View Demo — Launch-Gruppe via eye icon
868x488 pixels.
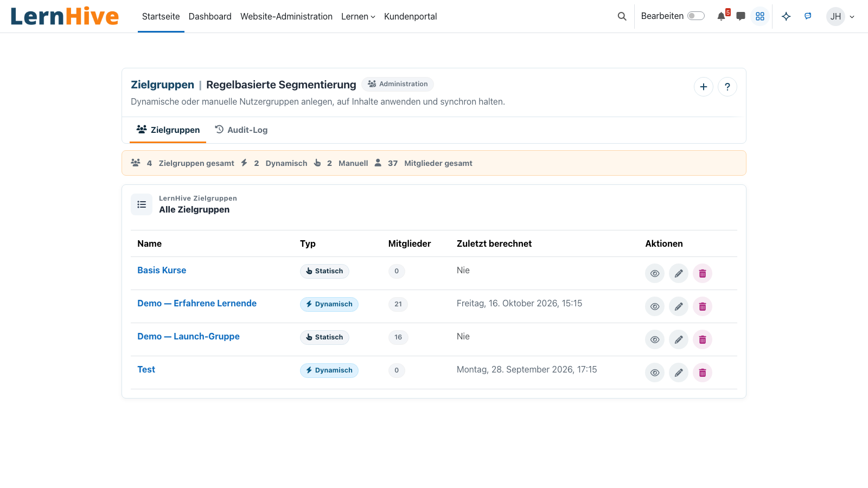[655, 339]
